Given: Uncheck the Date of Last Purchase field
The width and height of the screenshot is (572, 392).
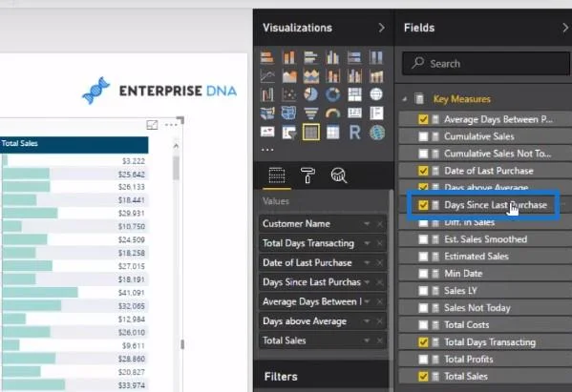Looking at the screenshot, I should (423, 171).
